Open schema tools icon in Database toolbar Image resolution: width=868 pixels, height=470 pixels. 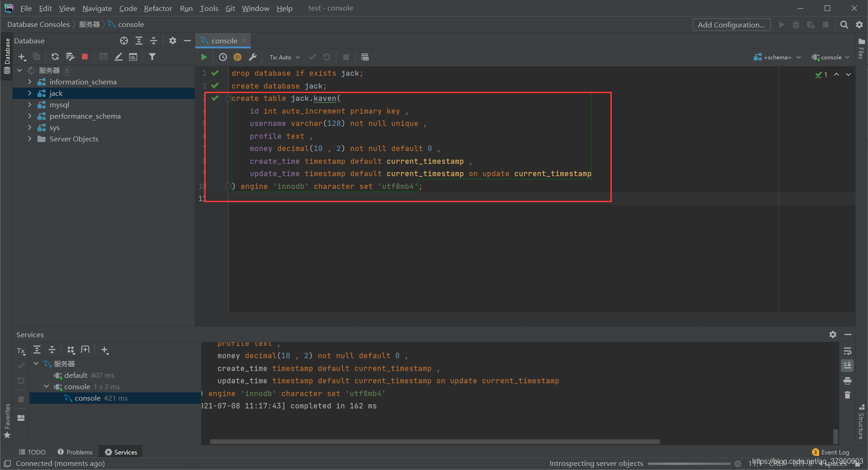[70, 57]
